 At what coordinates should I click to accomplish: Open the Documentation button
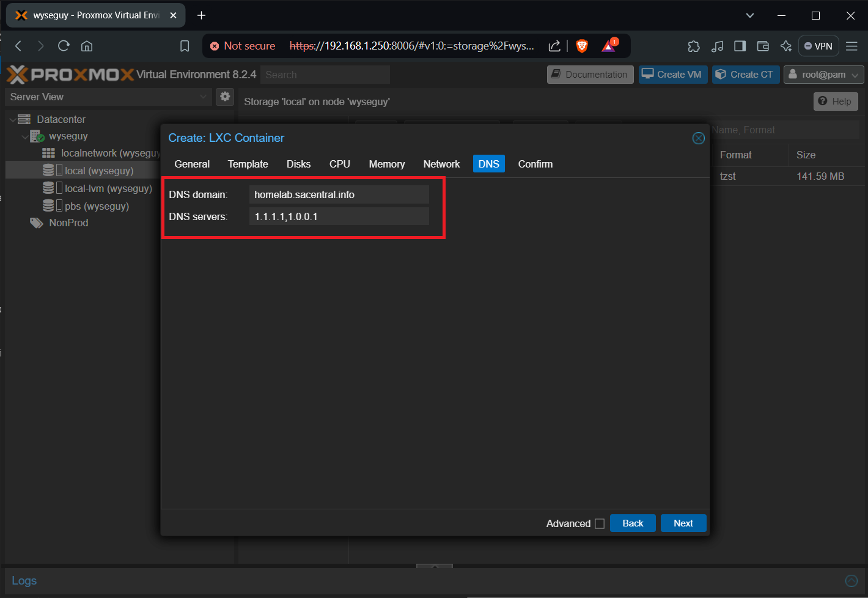coord(590,75)
